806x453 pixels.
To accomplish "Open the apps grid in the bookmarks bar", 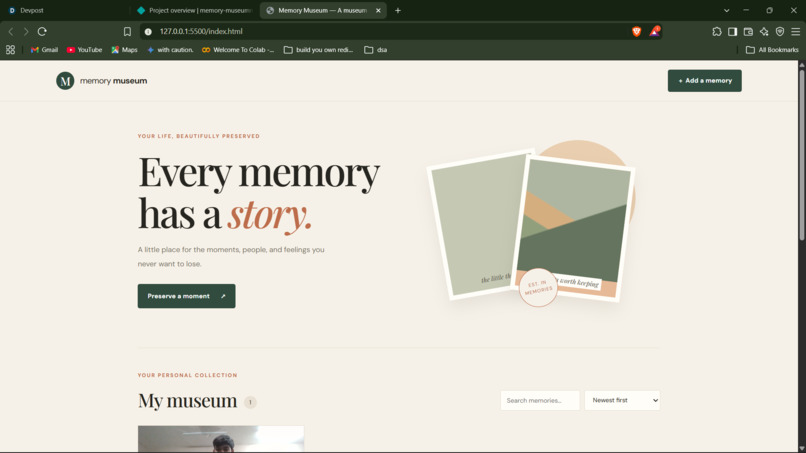I will (10, 50).
